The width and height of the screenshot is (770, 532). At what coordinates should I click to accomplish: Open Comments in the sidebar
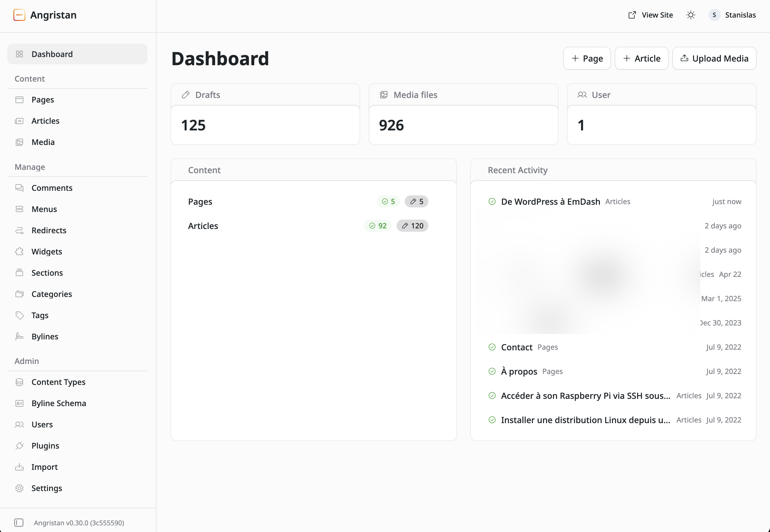(77, 188)
